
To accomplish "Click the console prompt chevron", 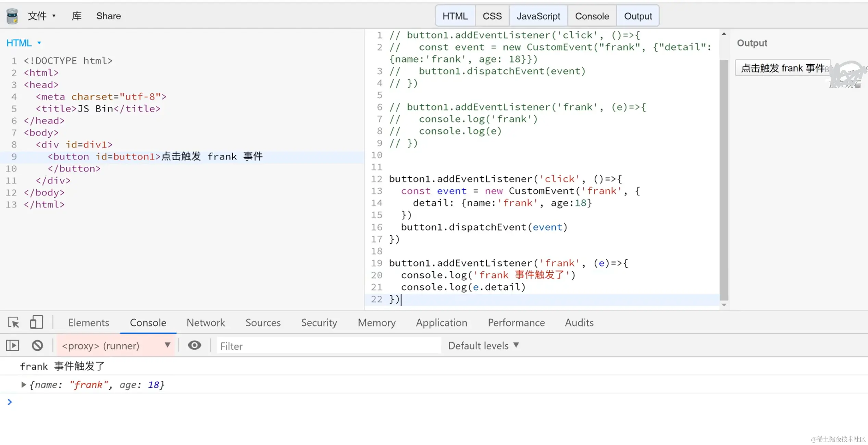I will (x=10, y=402).
